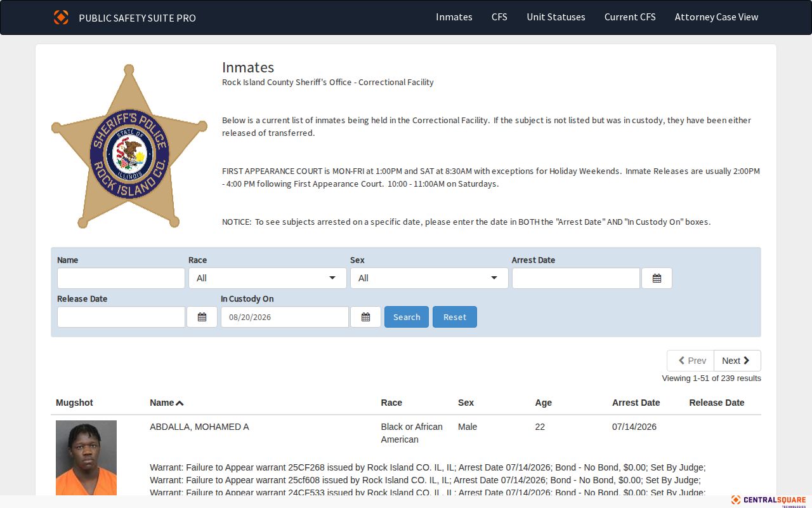Screen dimensions: 812x508
Task: Click the Reset button
Action: pyautogui.click(x=455, y=317)
